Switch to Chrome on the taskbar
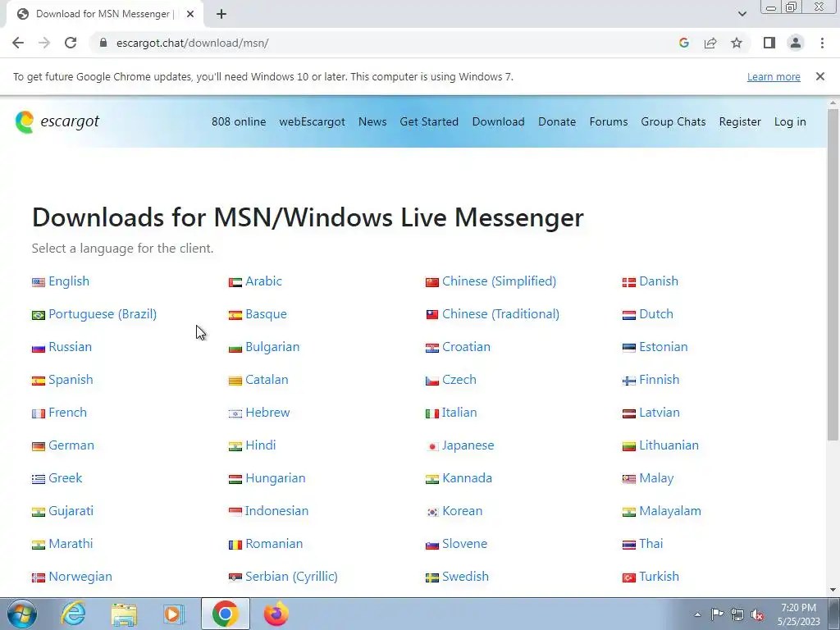The height and width of the screenshot is (630, 840). (226, 614)
